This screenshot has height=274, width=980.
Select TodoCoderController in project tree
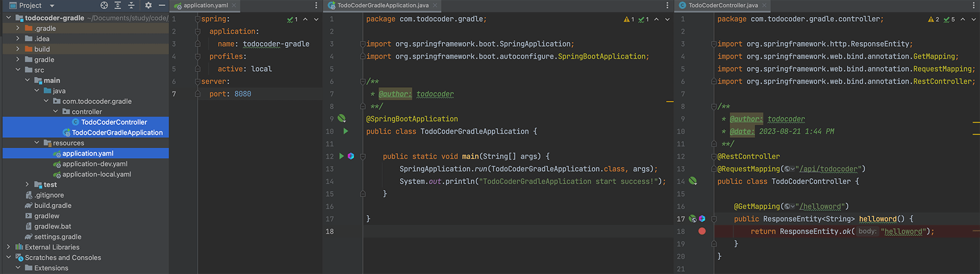[x=114, y=122]
